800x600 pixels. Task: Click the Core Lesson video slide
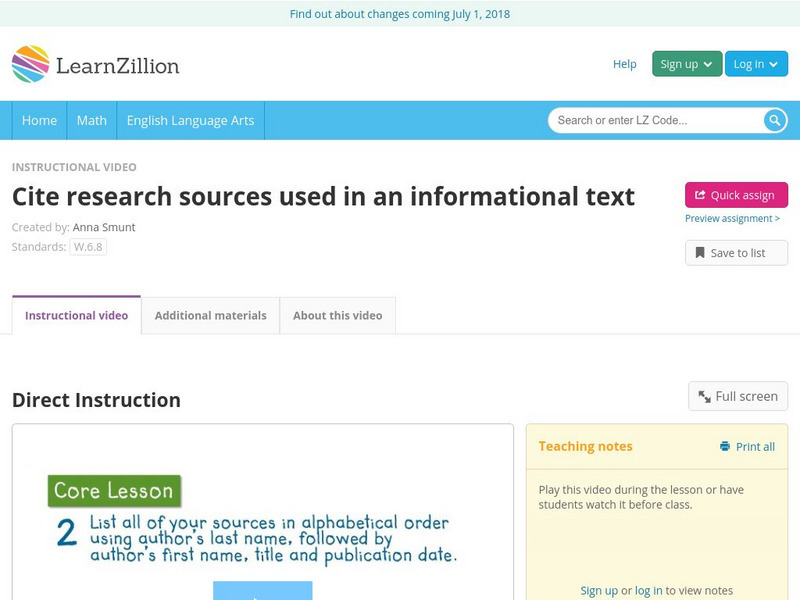pyautogui.click(x=263, y=512)
